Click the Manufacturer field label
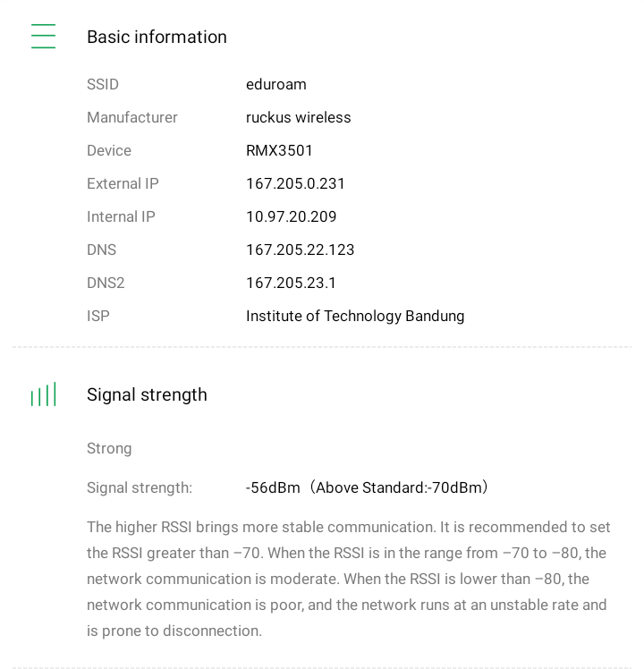Viewport: 644px width, 669px height. click(x=132, y=117)
